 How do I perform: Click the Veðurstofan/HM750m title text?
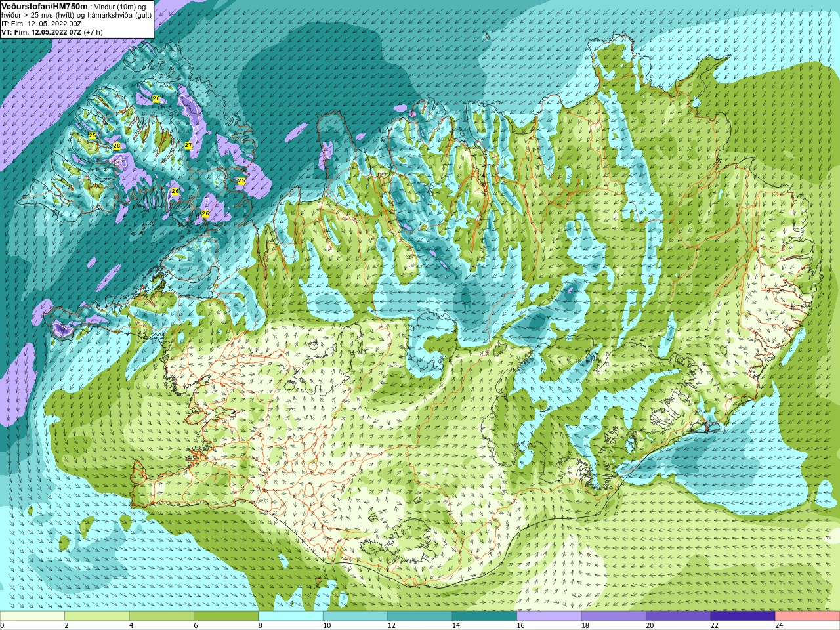(45, 6)
